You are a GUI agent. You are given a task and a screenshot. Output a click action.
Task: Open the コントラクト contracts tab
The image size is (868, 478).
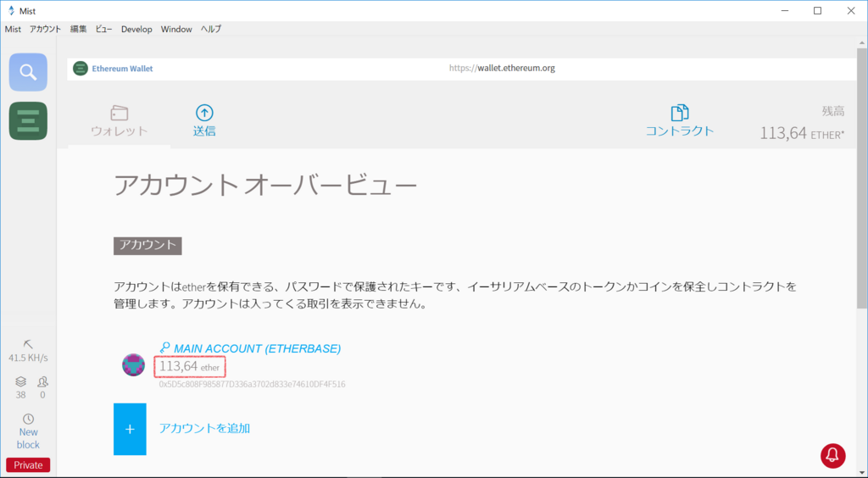point(680,121)
